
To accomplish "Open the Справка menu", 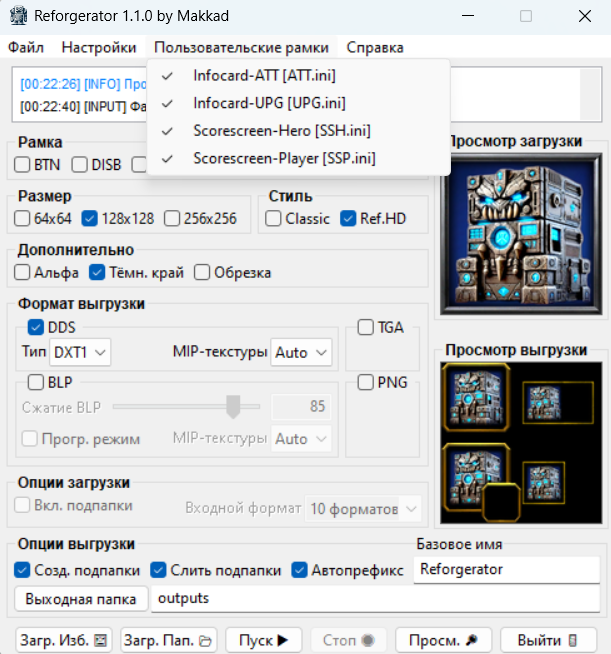I will coord(375,48).
